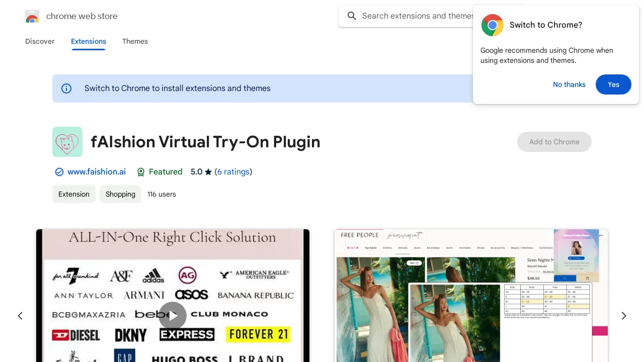Screen dimensions: 644x362
Task: Click the Shopping category chip
Action: pyautogui.click(x=120, y=194)
